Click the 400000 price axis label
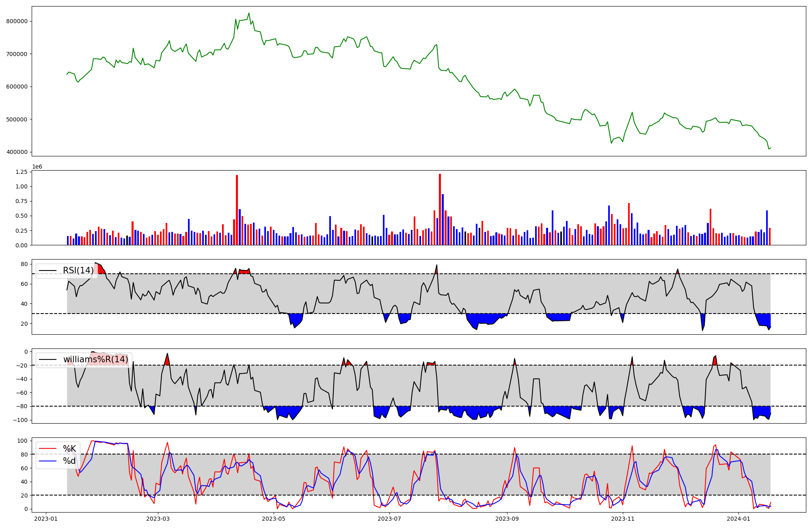The image size is (812, 528). 17,152
